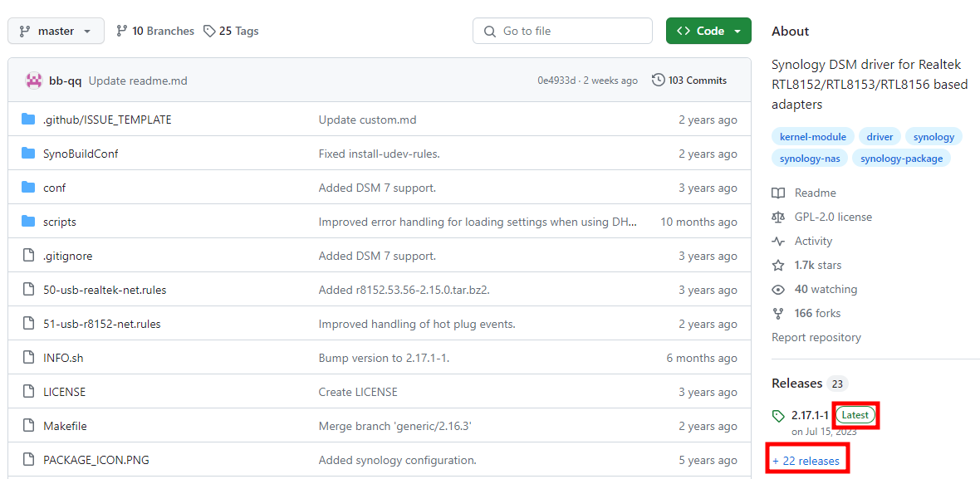Open bb-qq avatar image
Screen dimensions: 980x479
click(34, 81)
